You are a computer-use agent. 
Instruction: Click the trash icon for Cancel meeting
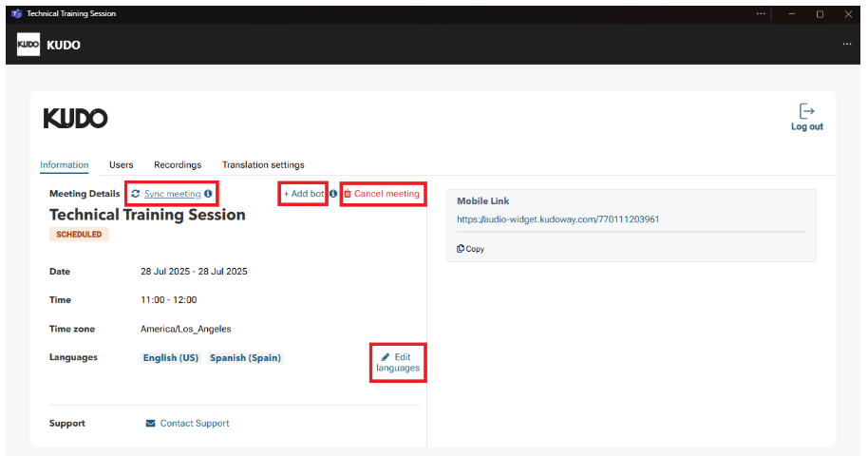coord(348,194)
